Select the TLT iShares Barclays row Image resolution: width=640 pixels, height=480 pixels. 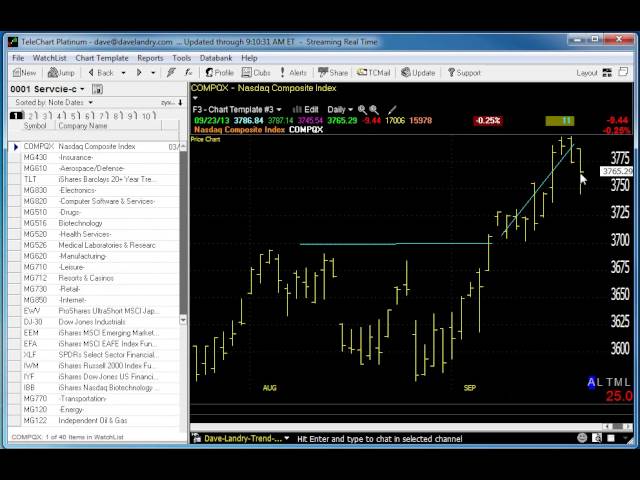tap(94, 179)
